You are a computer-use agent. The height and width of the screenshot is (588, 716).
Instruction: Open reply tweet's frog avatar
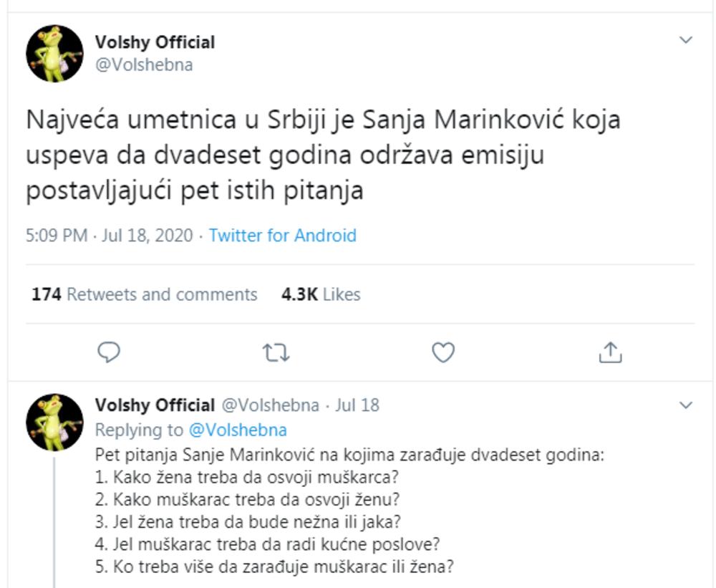pos(54,422)
